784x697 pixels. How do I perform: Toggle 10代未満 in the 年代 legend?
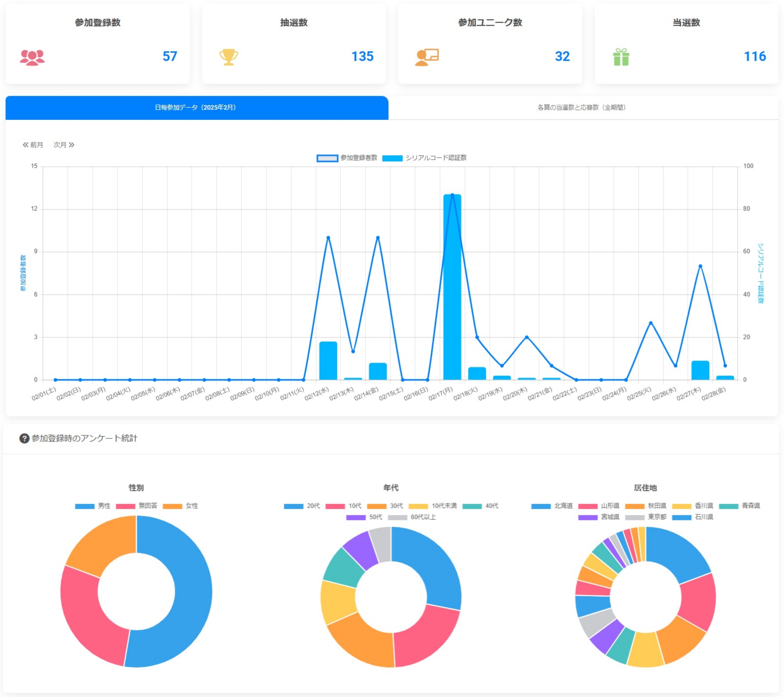[x=433, y=506]
